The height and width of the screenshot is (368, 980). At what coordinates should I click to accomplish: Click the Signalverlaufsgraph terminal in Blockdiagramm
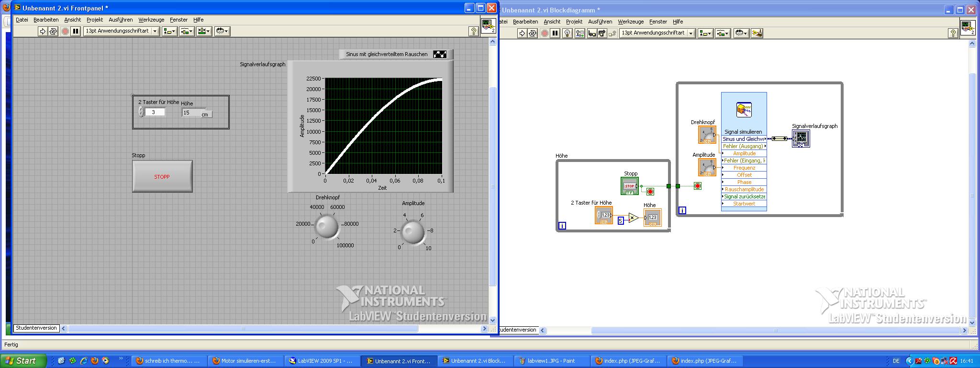pyautogui.click(x=801, y=138)
